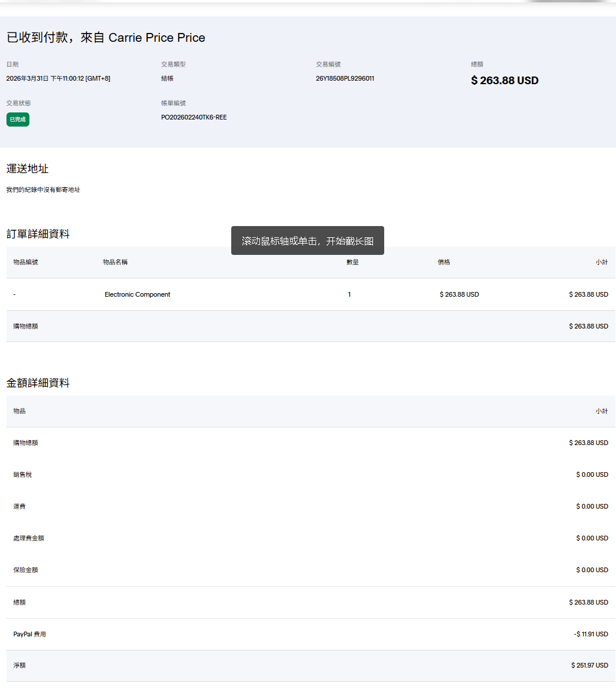Select the Electronic Component item name
The width and height of the screenshot is (616, 697).
coord(137,294)
